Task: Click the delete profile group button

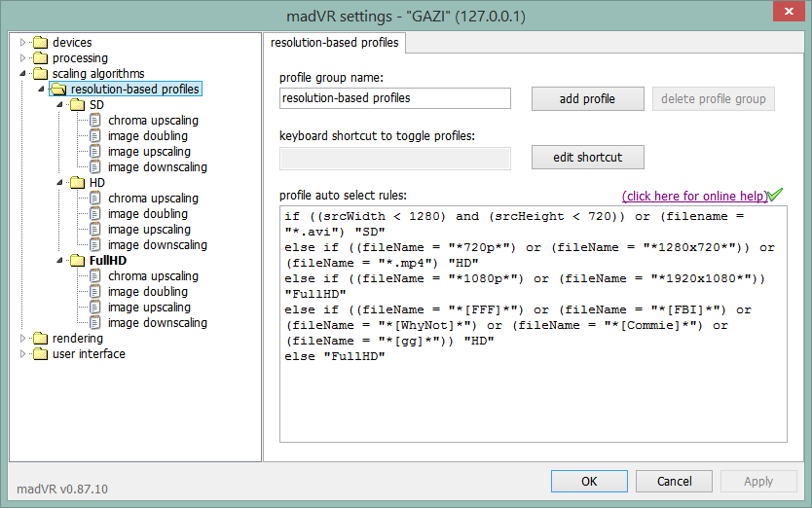Action: [x=713, y=99]
